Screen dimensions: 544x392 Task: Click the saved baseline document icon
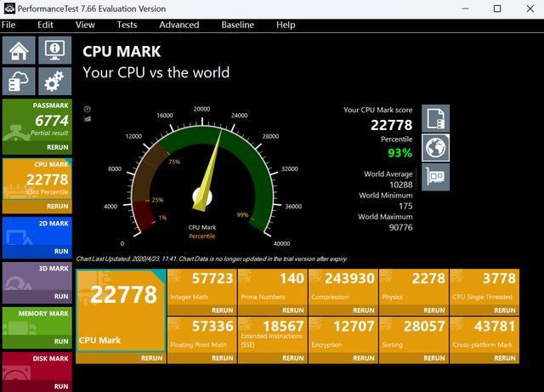[x=436, y=118]
